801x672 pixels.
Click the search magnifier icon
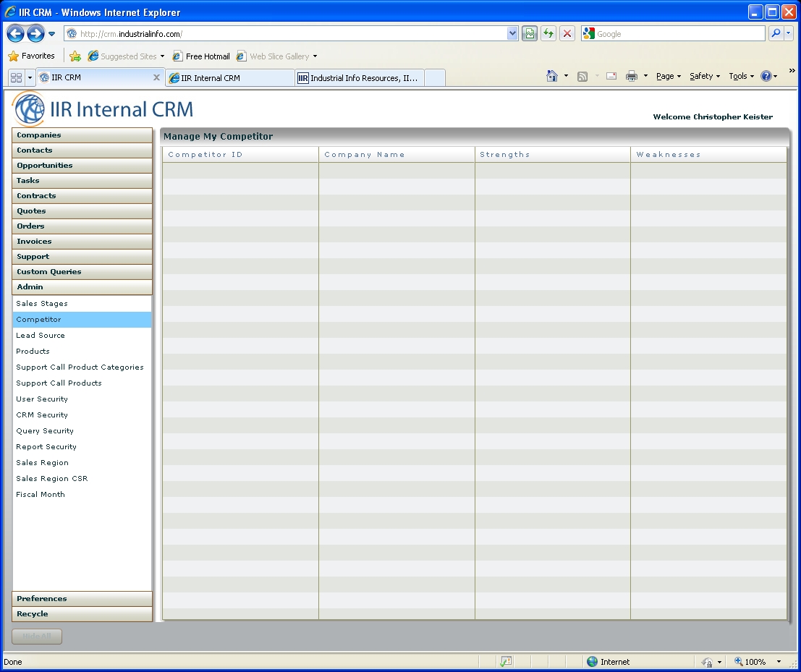pos(775,33)
